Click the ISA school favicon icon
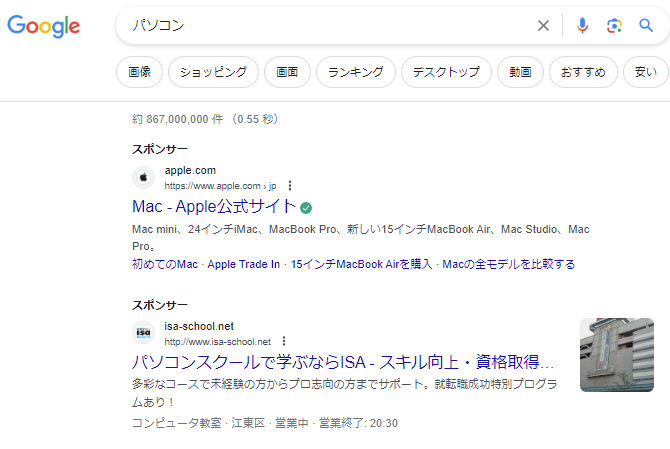This screenshot has width=670, height=449. (x=144, y=333)
